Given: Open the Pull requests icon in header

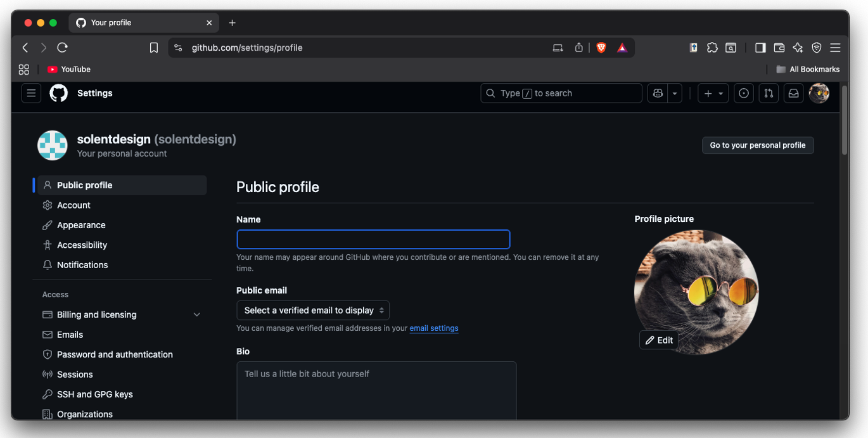Looking at the screenshot, I should click(769, 93).
